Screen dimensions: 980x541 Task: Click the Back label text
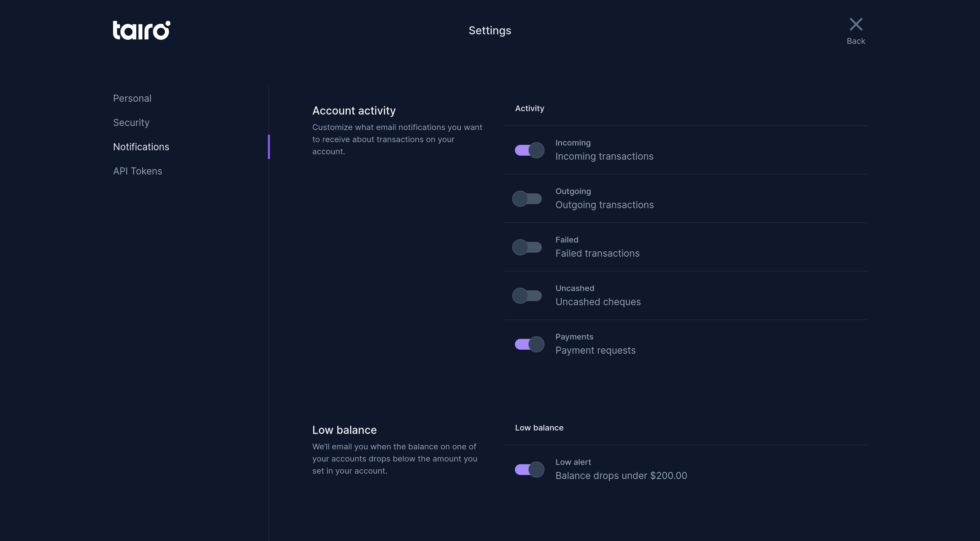tap(855, 41)
